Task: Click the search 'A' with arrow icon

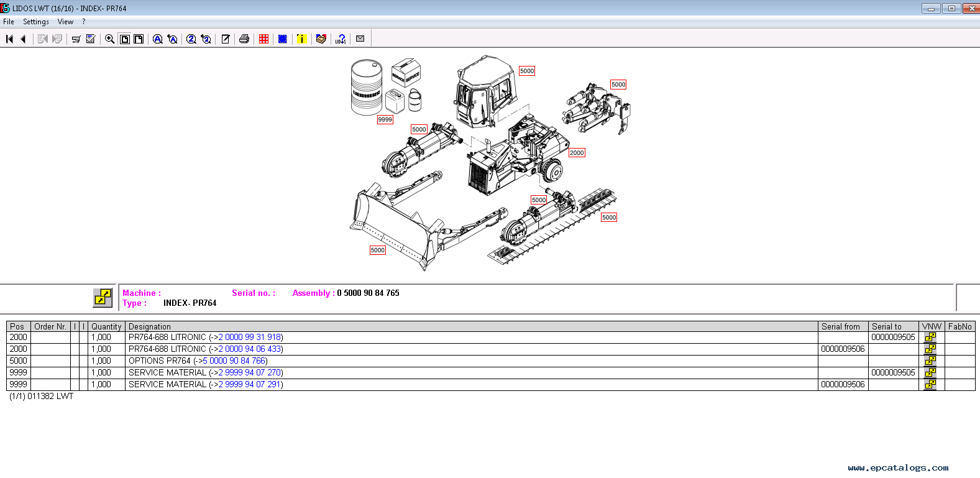Action: tap(172, 39)
